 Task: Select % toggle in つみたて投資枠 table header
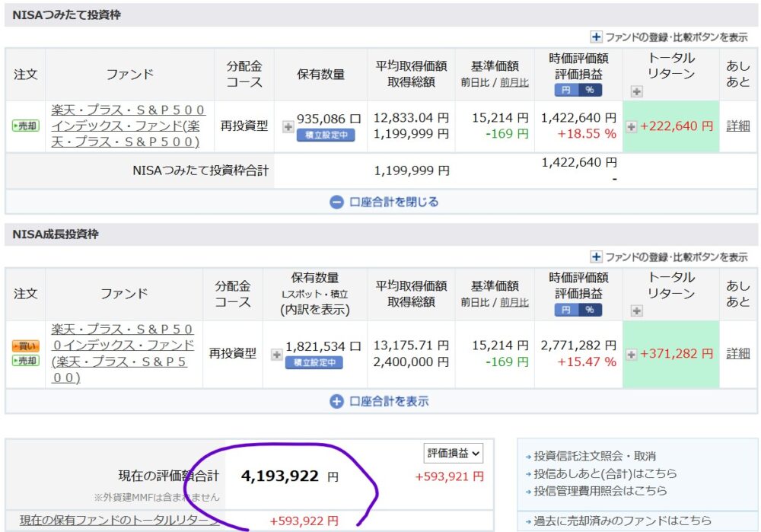click(590, 90)
